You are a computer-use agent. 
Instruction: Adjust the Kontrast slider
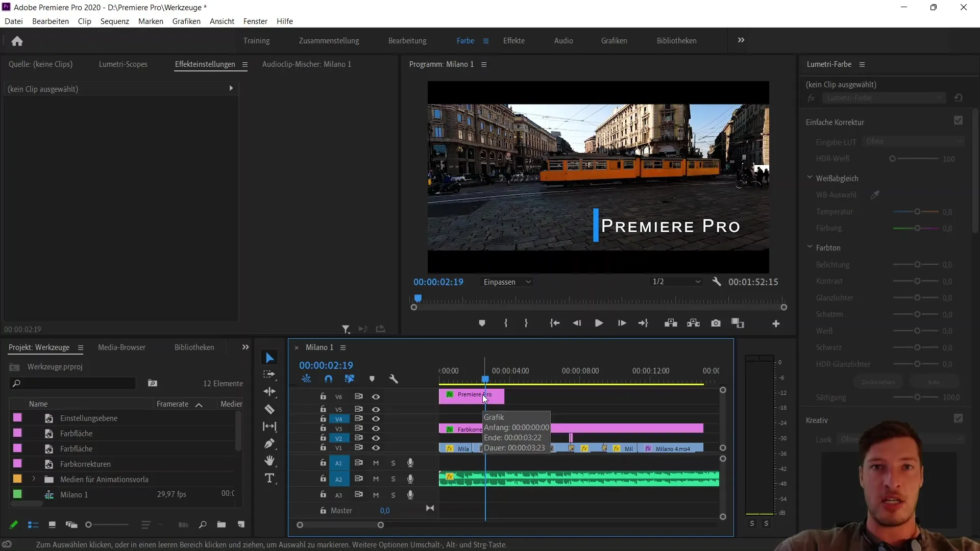click(916, 281)
